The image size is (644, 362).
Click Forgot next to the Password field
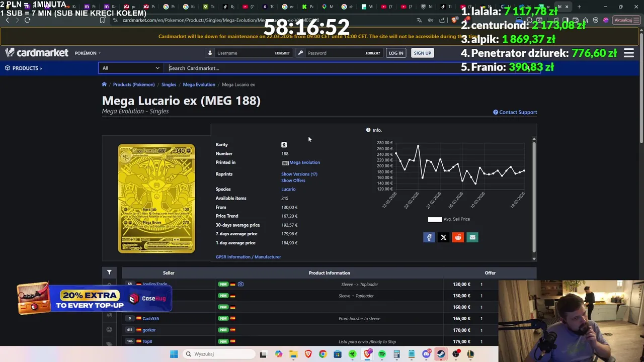[373, 53]
